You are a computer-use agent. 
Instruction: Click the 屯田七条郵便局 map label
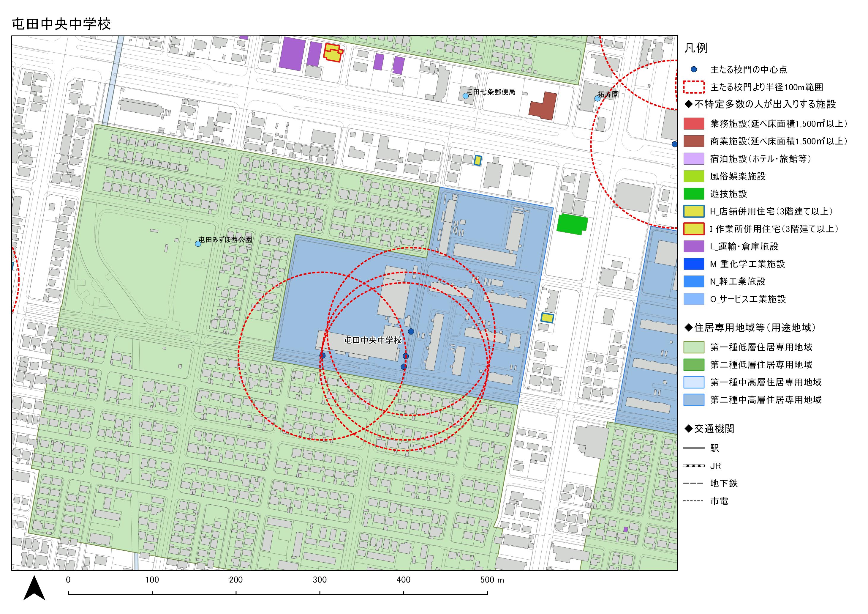point(490,92)
